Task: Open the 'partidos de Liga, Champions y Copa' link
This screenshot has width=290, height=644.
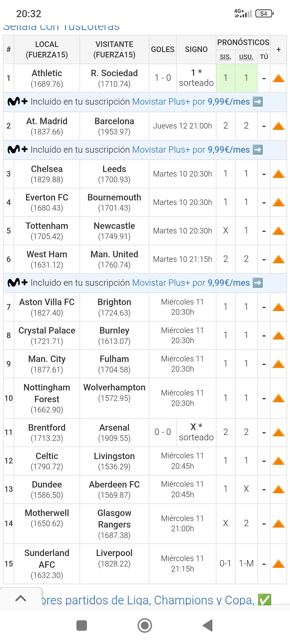Action: pos(148,600)
